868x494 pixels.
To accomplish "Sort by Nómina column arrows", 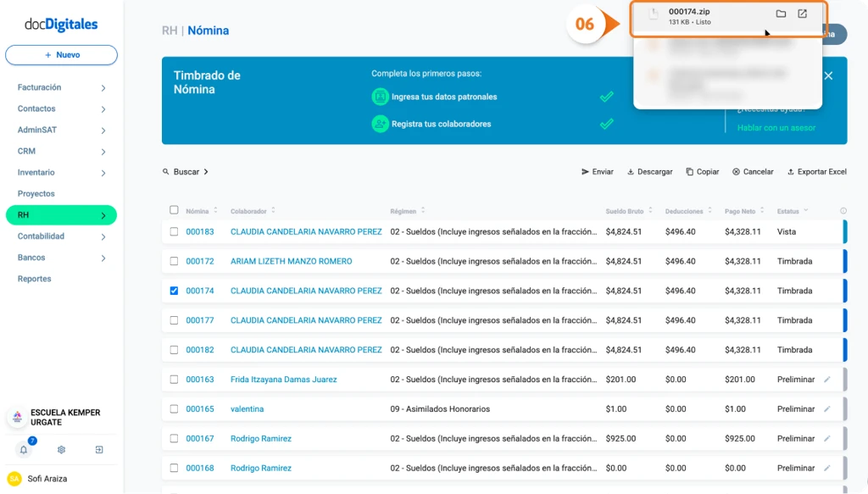I will (x=215, y=211).
